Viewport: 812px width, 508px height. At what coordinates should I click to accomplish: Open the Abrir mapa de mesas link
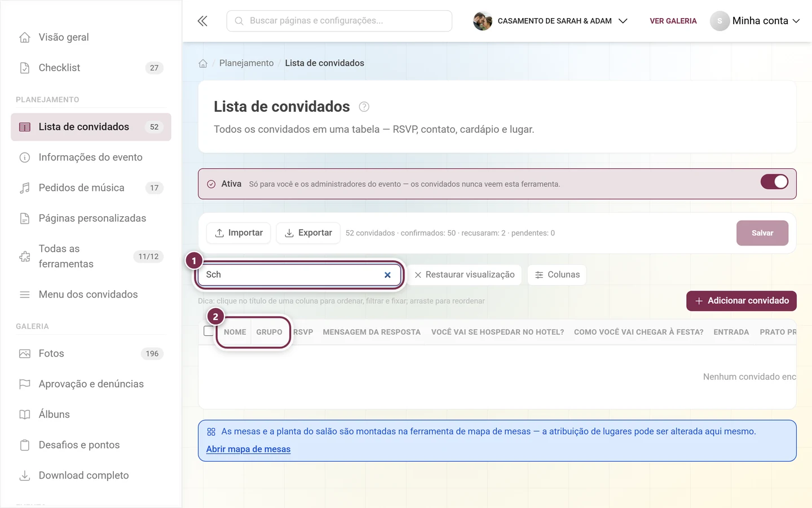pyautogui.click(x=248, y=449)
